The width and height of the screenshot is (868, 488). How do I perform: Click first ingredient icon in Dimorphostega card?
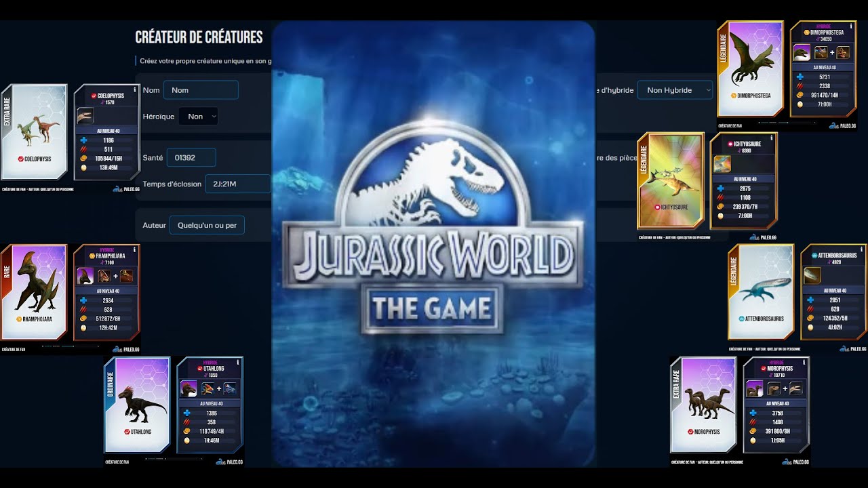pyautogui.click(x=821, y=52)
